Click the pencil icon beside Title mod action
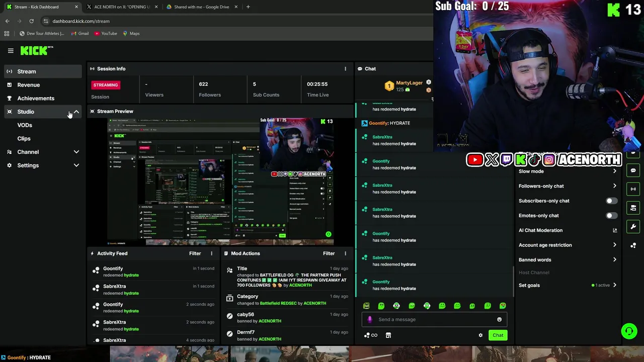Viewport: 644px width, 362px height. pyautogui.click(x=230, y=270)
